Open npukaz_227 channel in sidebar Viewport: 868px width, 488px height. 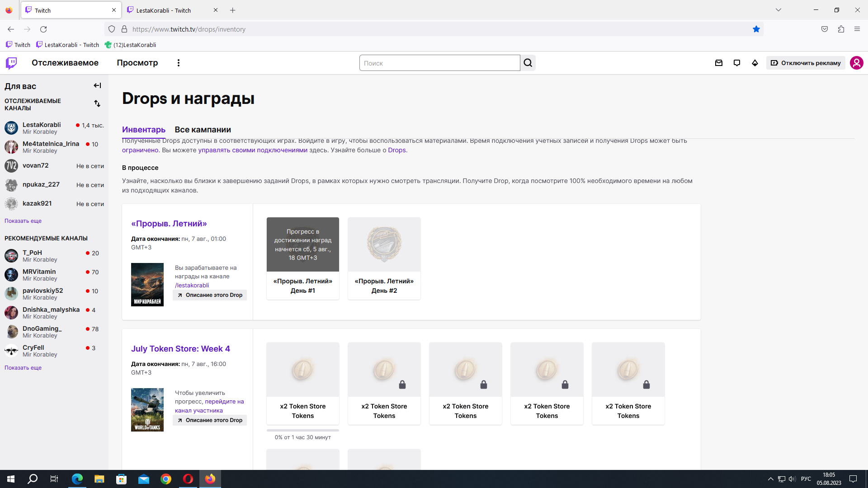click(54, 185)
